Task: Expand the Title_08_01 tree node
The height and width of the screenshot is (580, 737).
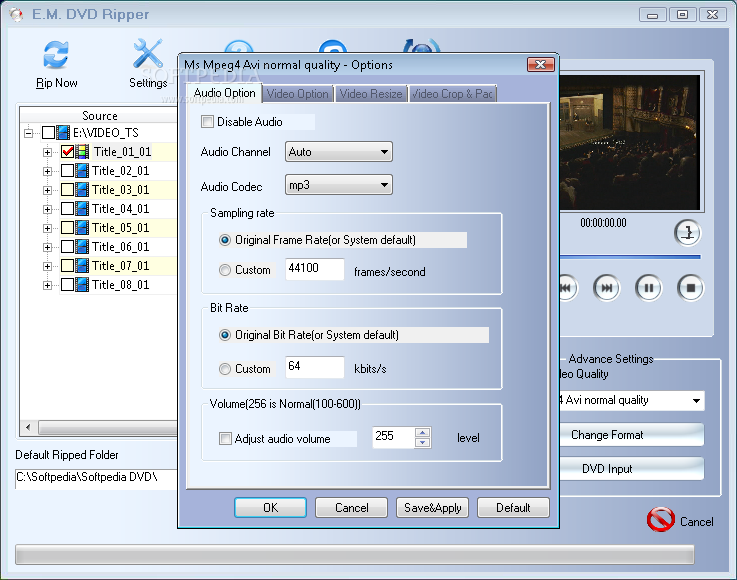Action: [x=47, y=285]
